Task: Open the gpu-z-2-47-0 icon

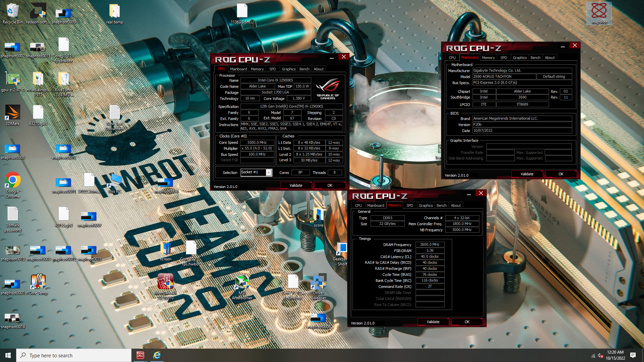Action: 12,81
